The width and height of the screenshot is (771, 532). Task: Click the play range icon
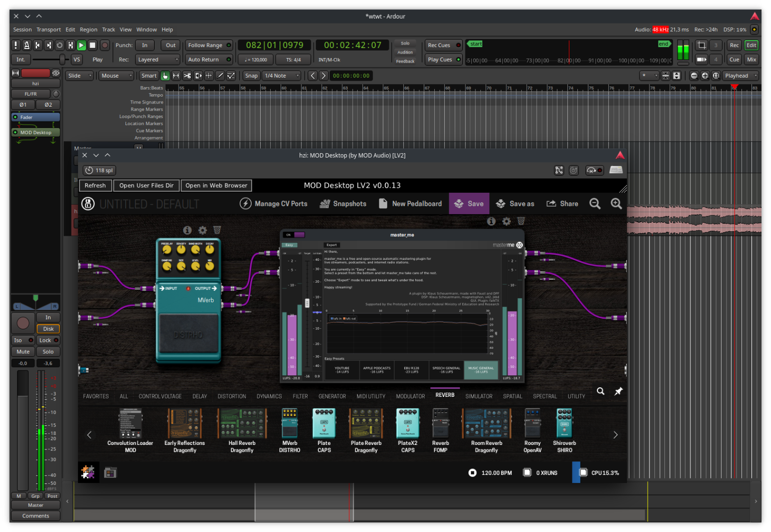(x=71, y=45)
